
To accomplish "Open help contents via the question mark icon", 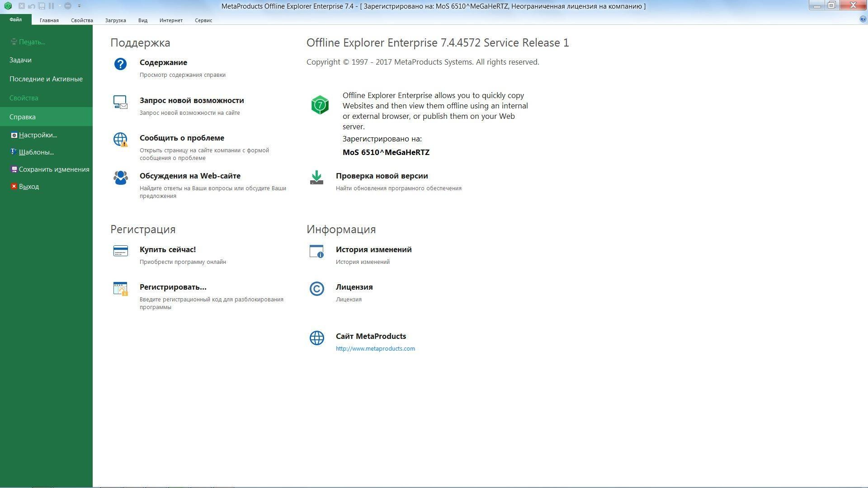I will [x=120, y=64].
